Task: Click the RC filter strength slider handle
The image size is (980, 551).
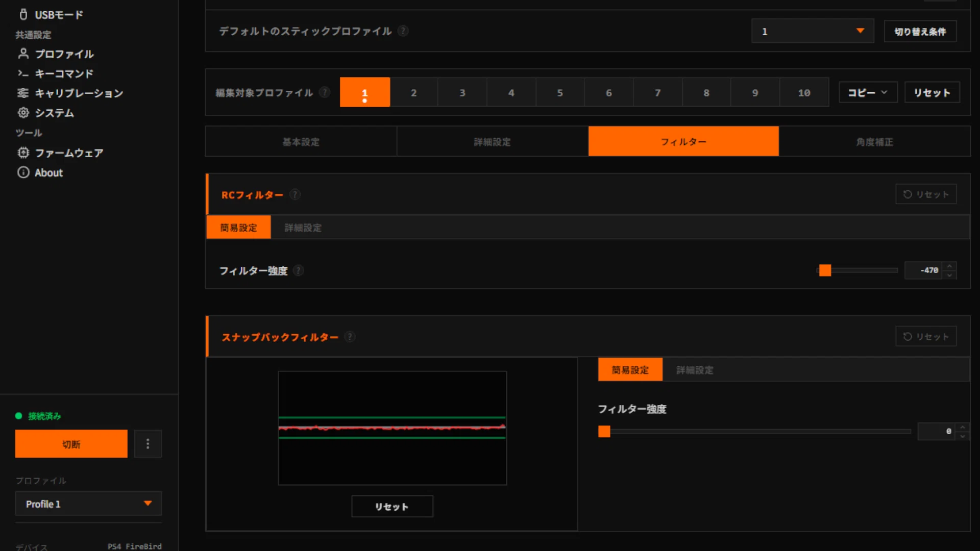Action: tap(825, 270)
